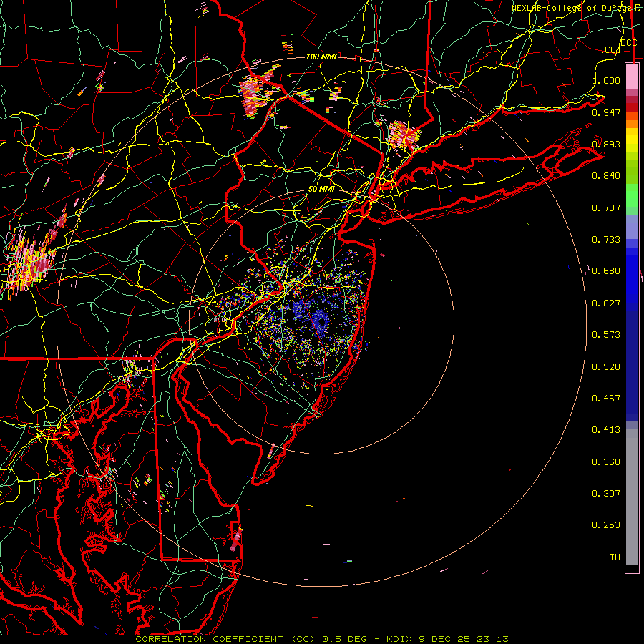Select the 0.467 legend value
This screenshot has height=644, width=644.
pos(606,399)
